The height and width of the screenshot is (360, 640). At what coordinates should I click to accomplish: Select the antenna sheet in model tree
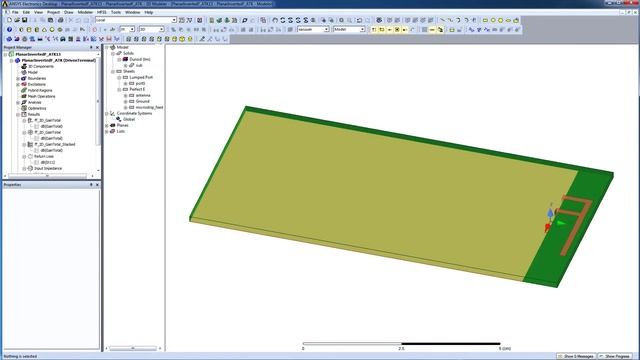143,95
